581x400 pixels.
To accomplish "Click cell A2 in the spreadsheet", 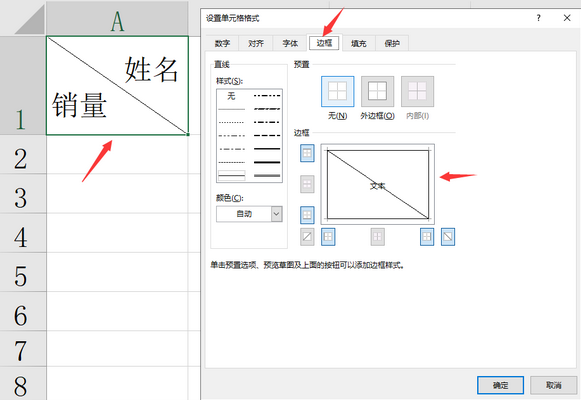I will [x=117, y=154].
